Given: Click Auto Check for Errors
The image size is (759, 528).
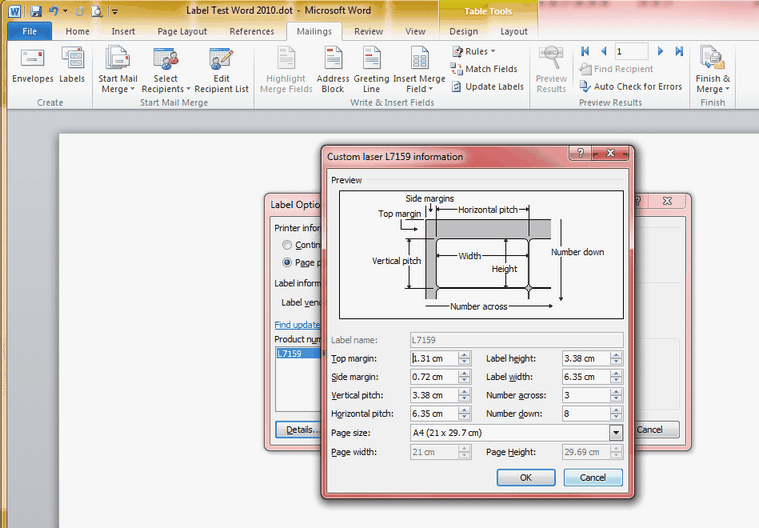Looking at the screenshot, I should tap(631, 87).
